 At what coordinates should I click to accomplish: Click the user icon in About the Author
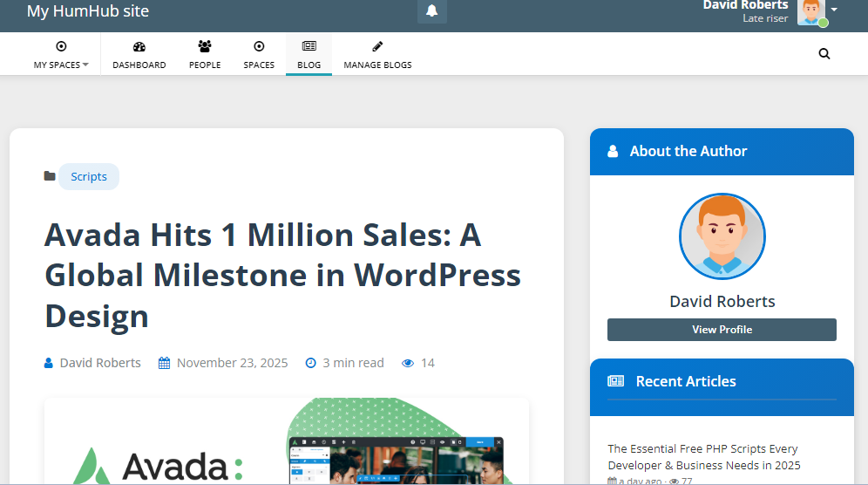pos(613,151)
